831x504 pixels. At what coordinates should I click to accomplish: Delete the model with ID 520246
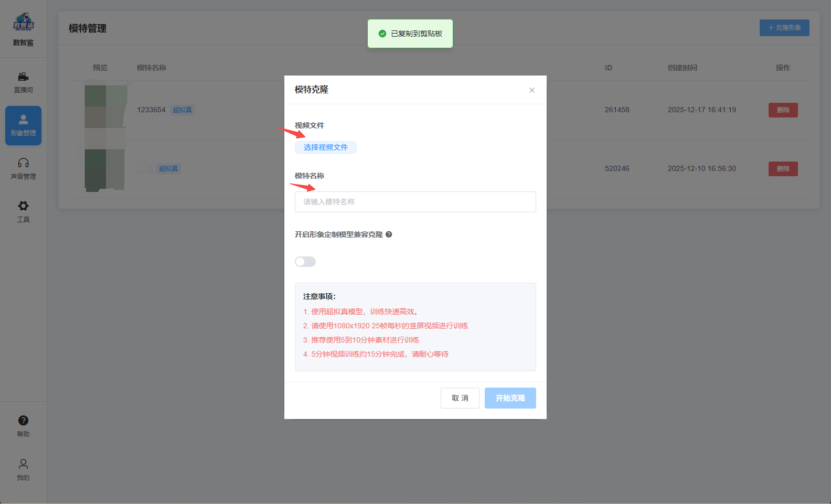point(783,169)
